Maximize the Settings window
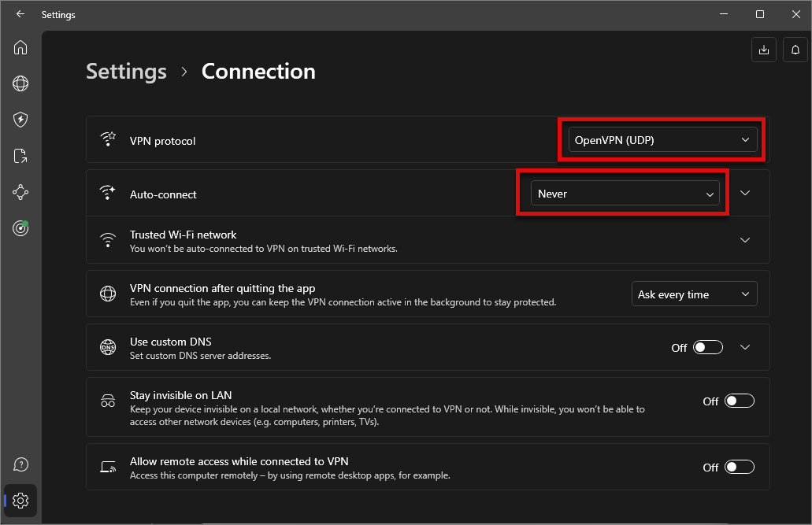812x525 pixels. pyautogui.click(x=760, y=14)
